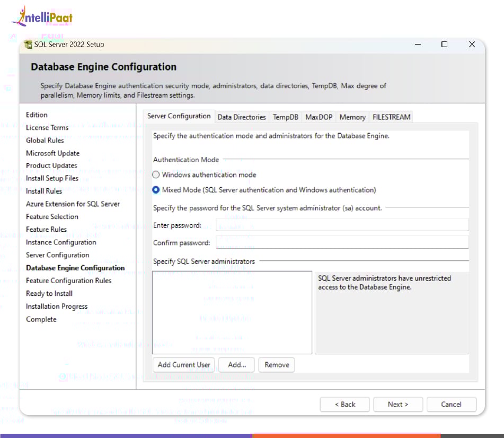The image size is (504, 438).
Task: Open the Memory tab
Action: point(352,117)
